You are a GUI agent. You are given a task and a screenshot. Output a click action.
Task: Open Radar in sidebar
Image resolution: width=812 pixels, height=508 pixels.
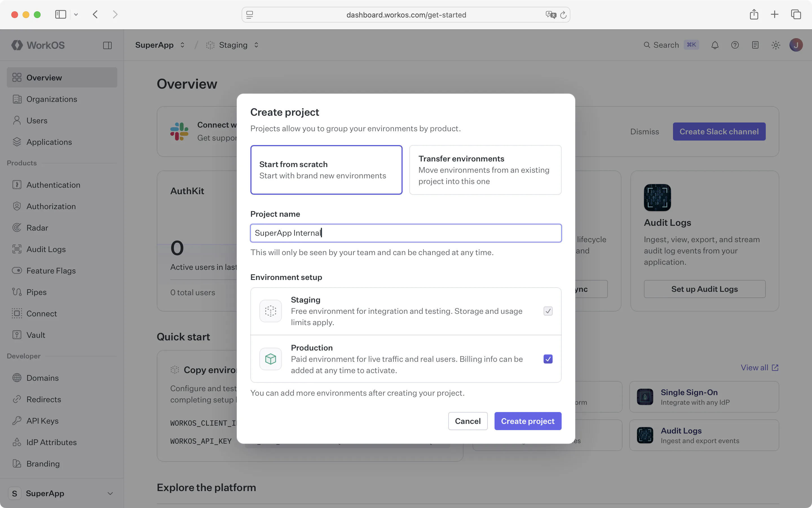pyautogui.click(x=62, y=228)
